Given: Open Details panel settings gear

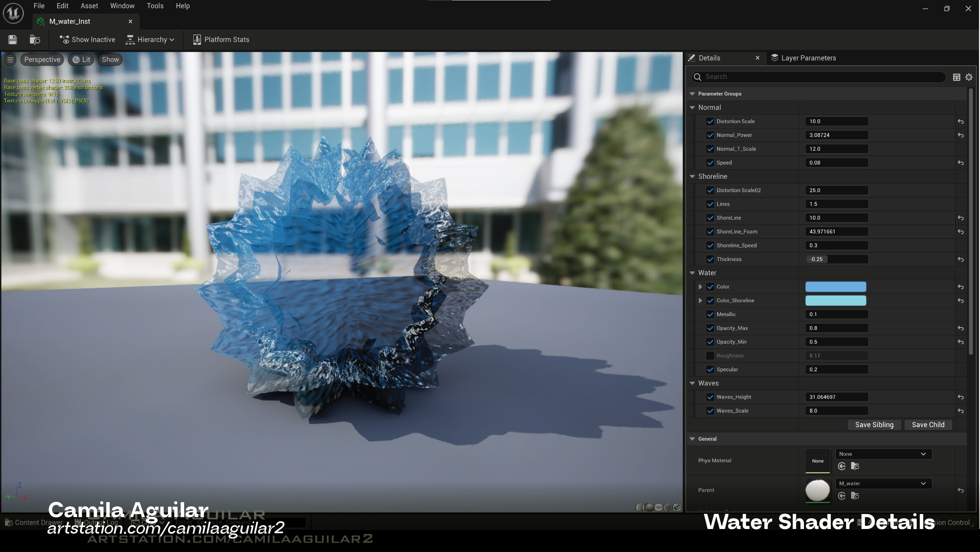Looking at the screenshot, I should click(x=969, y=77).
